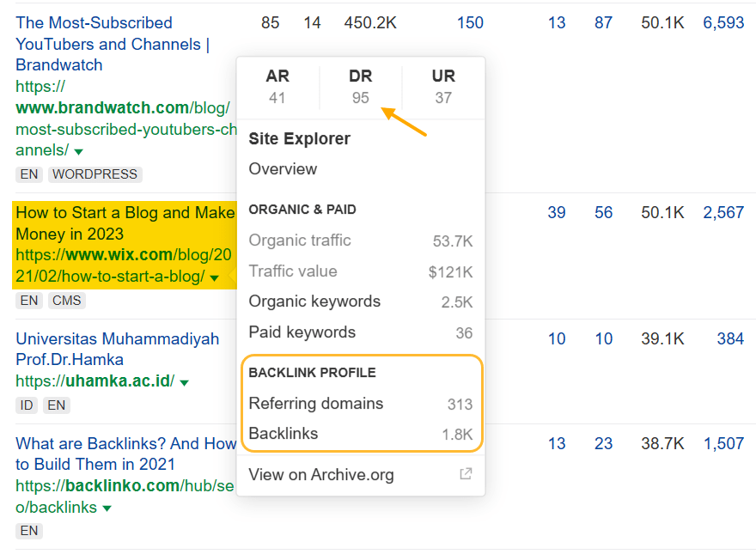
Task: Click the EN tag under the Backlinko result
Action: [x=29, y=531]
